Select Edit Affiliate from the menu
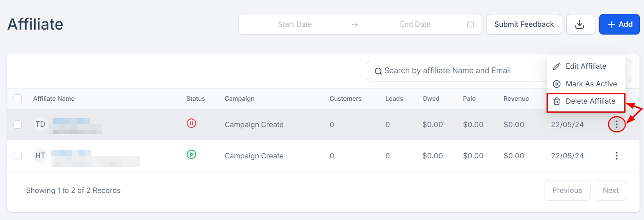The image size is (644, 220). (586, 66)
